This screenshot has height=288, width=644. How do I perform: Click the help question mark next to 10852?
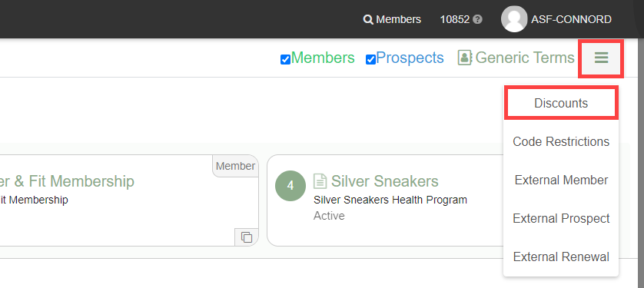click(477, 20)
